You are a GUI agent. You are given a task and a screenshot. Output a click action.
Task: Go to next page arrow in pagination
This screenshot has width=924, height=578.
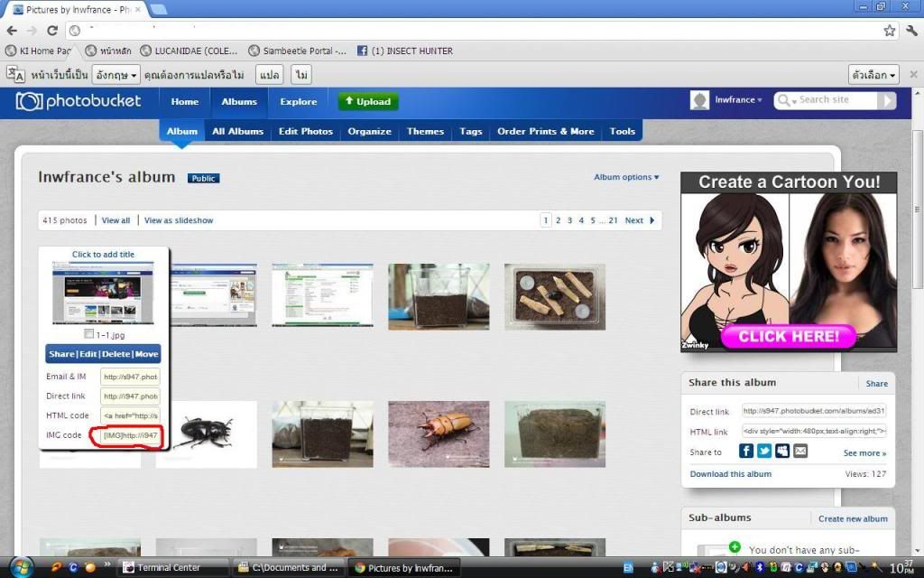coord(652,220)
